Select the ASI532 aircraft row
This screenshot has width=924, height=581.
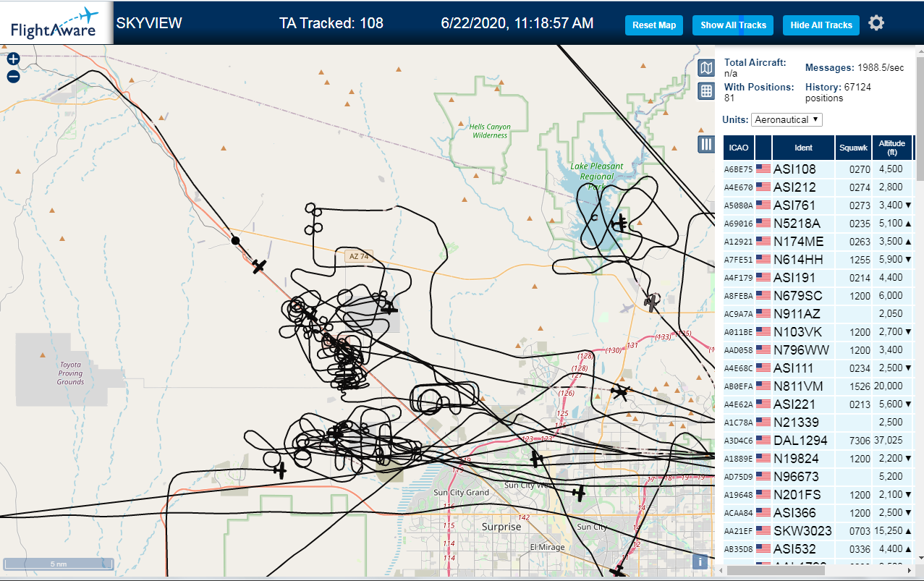coord(818,549)
